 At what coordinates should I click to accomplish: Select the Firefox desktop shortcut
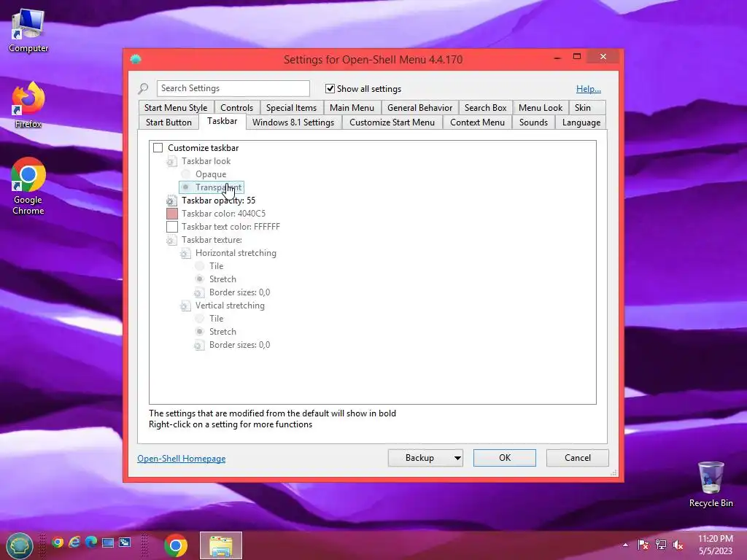(28, 105)
